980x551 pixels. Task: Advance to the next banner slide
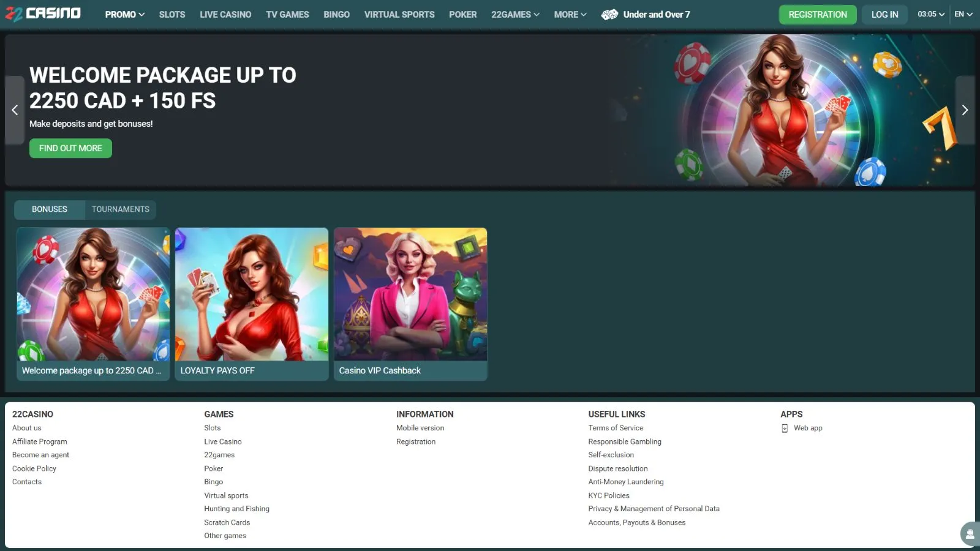pyautogui.click(x=965, y=110)
